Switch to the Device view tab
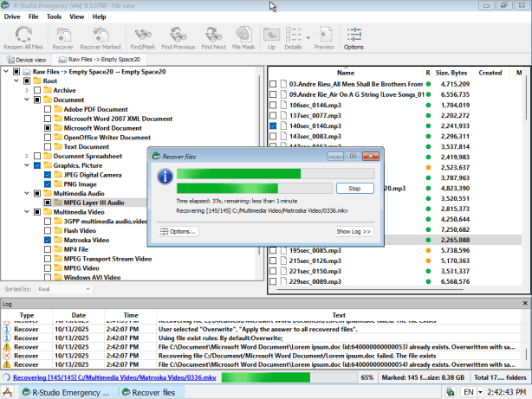The height and width of the screenshot is (399, 532). (26, 60)
